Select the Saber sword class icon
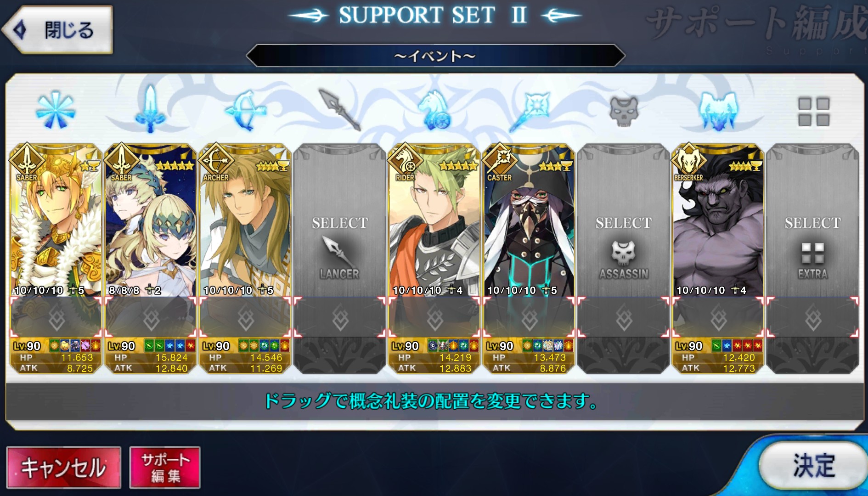The height and width of the screenshot is (496, 868). click(x=150, y=109)
